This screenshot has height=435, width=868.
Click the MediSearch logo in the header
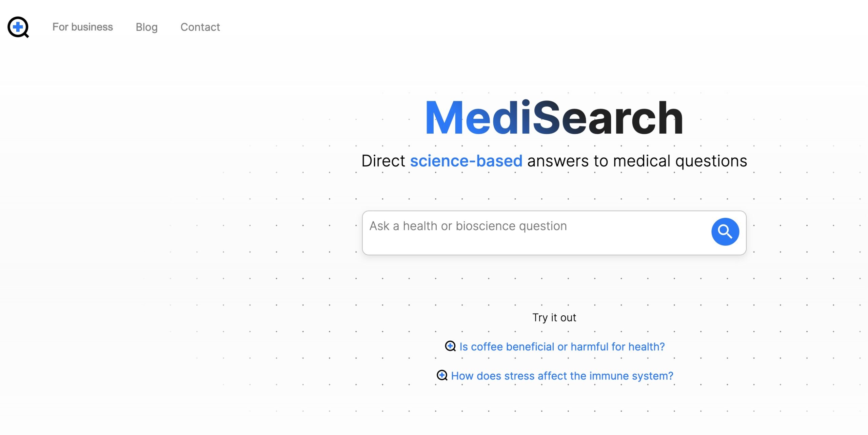click(18, 27)
